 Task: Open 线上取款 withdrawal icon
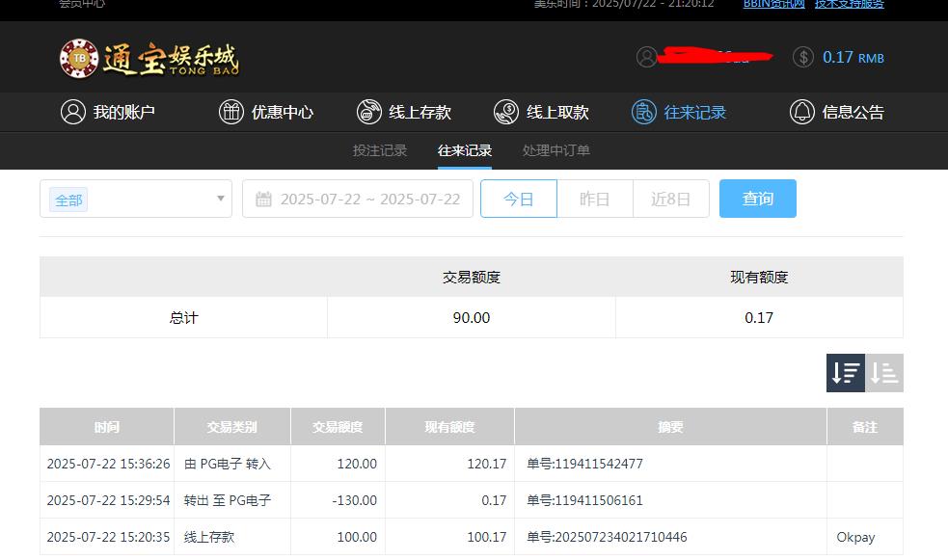(x=505, y=112)
